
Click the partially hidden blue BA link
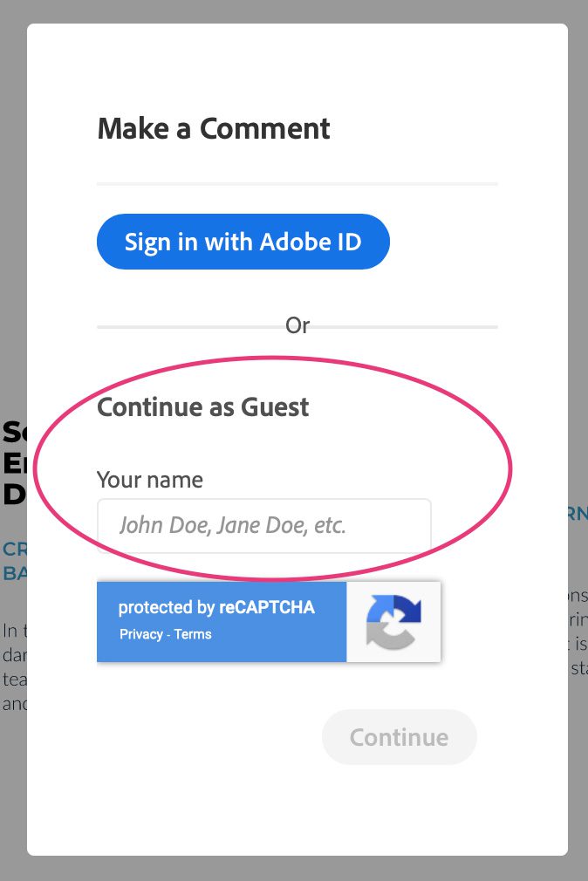(x=15, y=573)
